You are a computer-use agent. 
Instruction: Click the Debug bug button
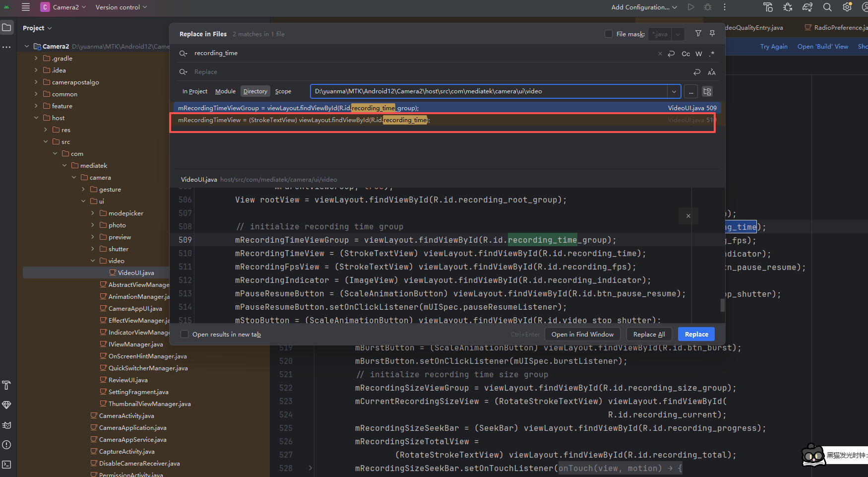point(708,7)
